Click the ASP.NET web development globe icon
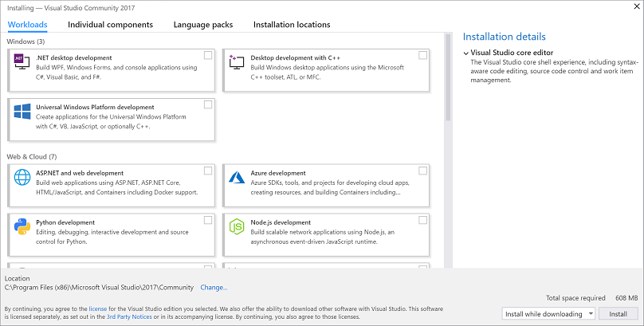The width and height of the screenshot is (644, 326). coord(22,178)
